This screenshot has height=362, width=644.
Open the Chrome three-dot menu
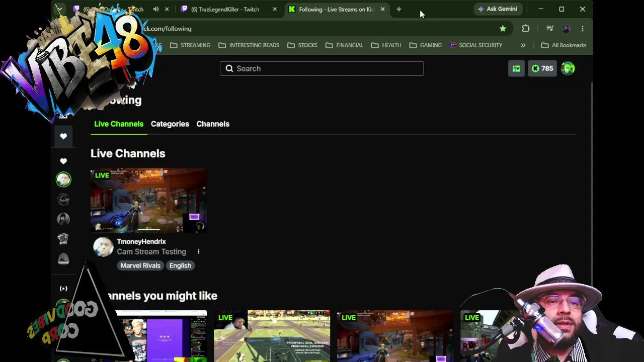tap(583, 29)
